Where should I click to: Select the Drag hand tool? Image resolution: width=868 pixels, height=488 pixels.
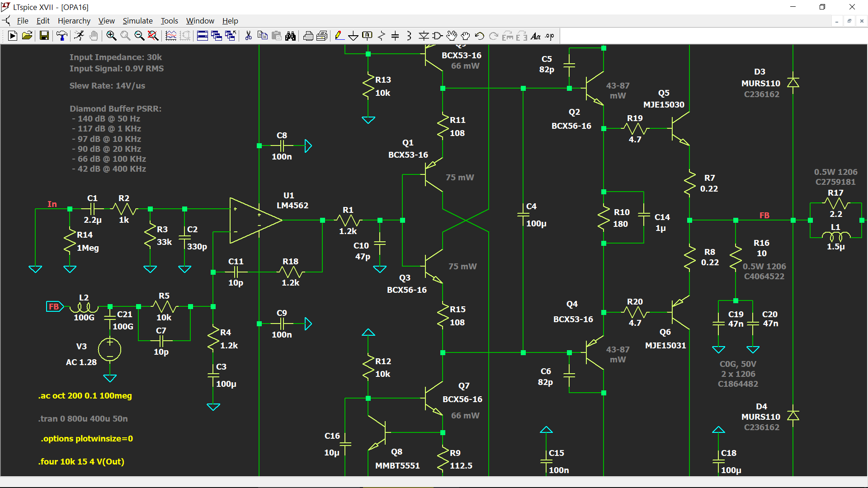click(x=466, y=36)
